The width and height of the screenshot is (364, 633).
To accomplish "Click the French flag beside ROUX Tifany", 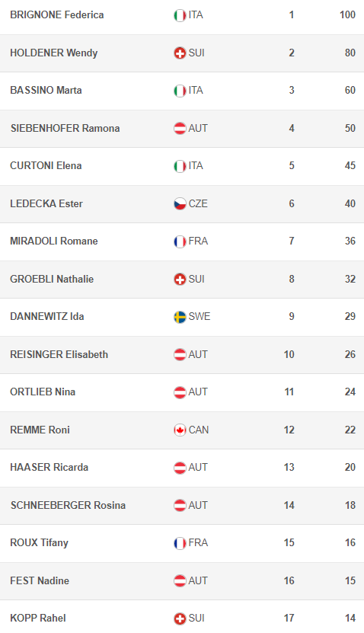I will [180, 543].
